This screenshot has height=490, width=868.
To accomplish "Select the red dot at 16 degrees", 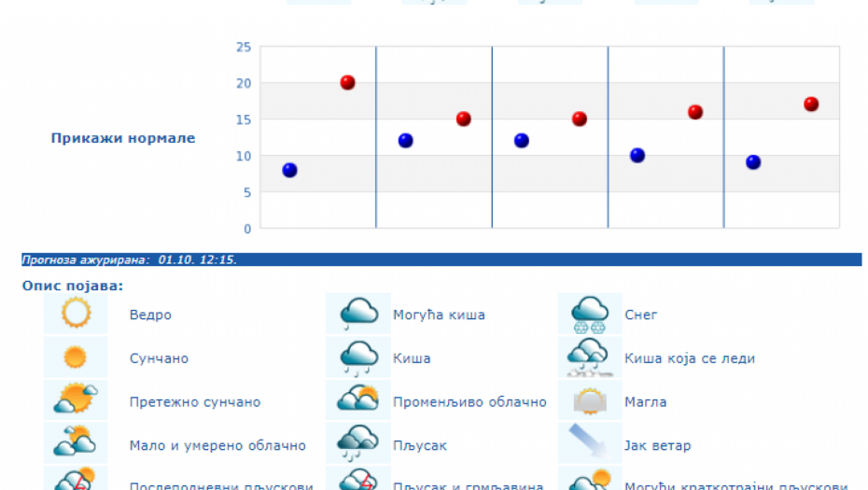I will (x=695, y=112).
